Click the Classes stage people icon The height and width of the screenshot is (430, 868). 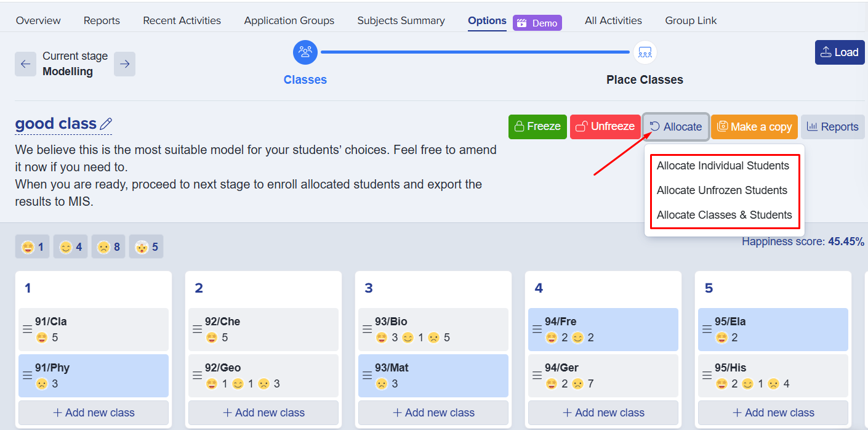[305, 52]
